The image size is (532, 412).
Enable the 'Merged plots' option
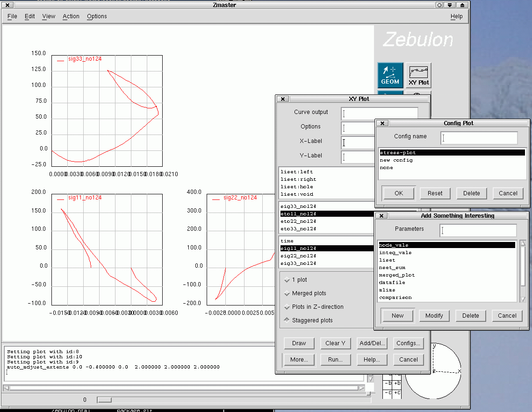pos(287,293)
